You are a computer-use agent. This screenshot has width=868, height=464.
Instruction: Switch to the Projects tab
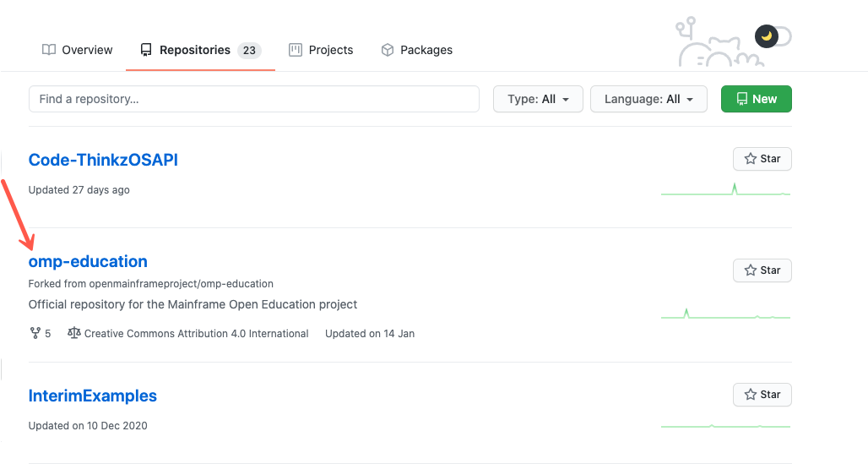(321, 50)
